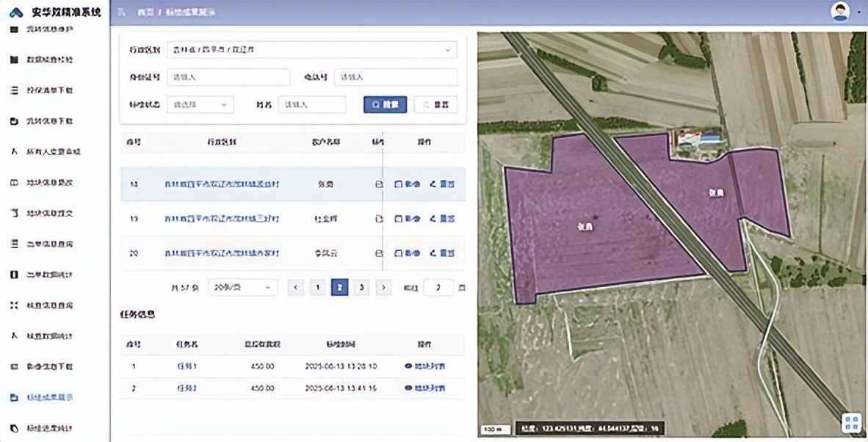The image size is (868, 442).
Task: Click the 影像 action icon in row 20
Action: click(x=398, y=253)
